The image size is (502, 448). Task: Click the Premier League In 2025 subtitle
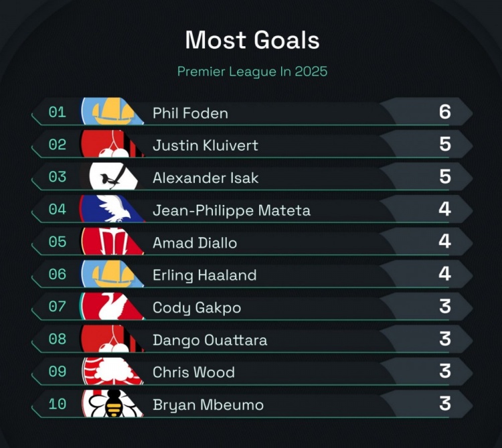pyautogui.click(x=252, y=71)
